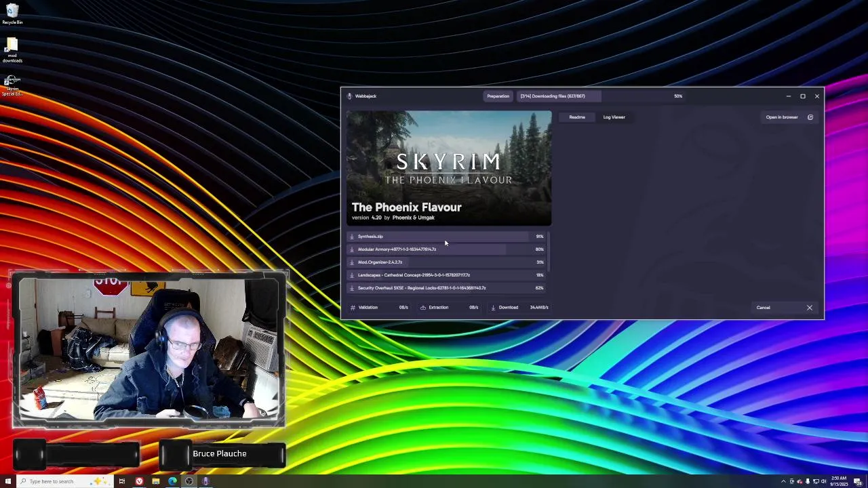
Task: Click the download icon beside Landscapes Cathedral Concept
Action: click(x=352, y=275)
